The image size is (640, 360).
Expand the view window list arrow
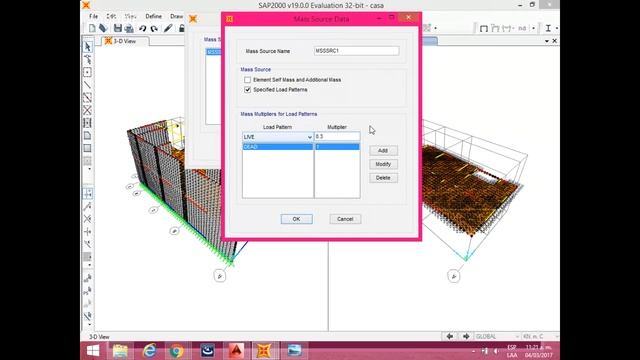click(x=547, y=41)
